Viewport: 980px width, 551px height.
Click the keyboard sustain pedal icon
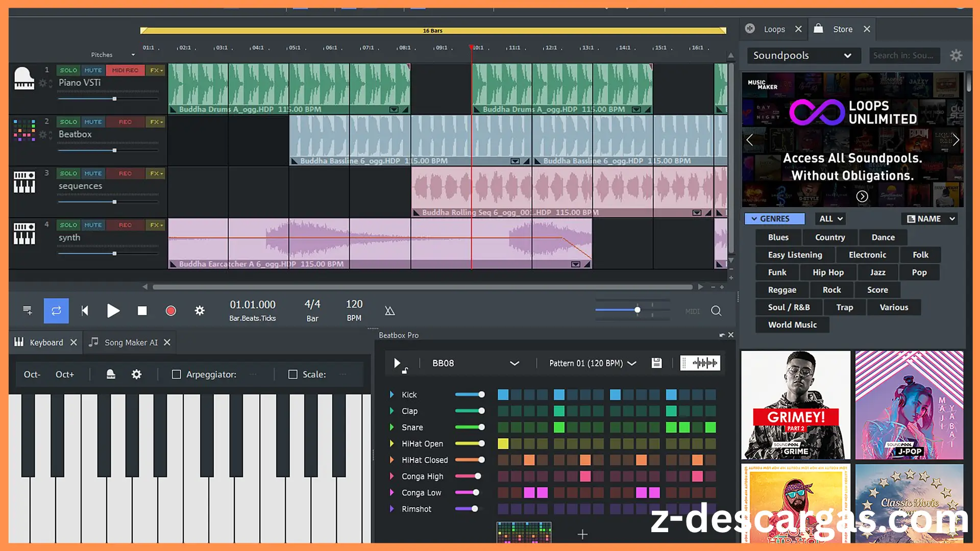click(x=111, y=374)
